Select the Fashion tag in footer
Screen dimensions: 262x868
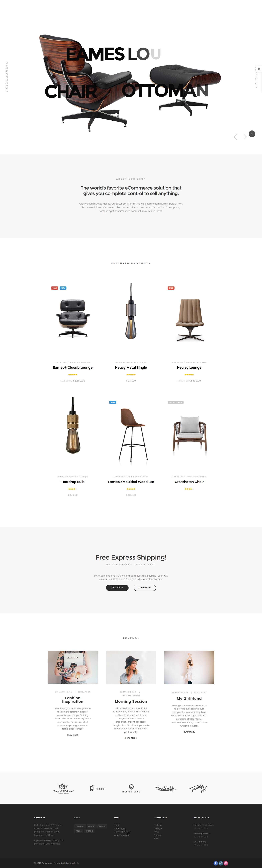tap(80, 826)
